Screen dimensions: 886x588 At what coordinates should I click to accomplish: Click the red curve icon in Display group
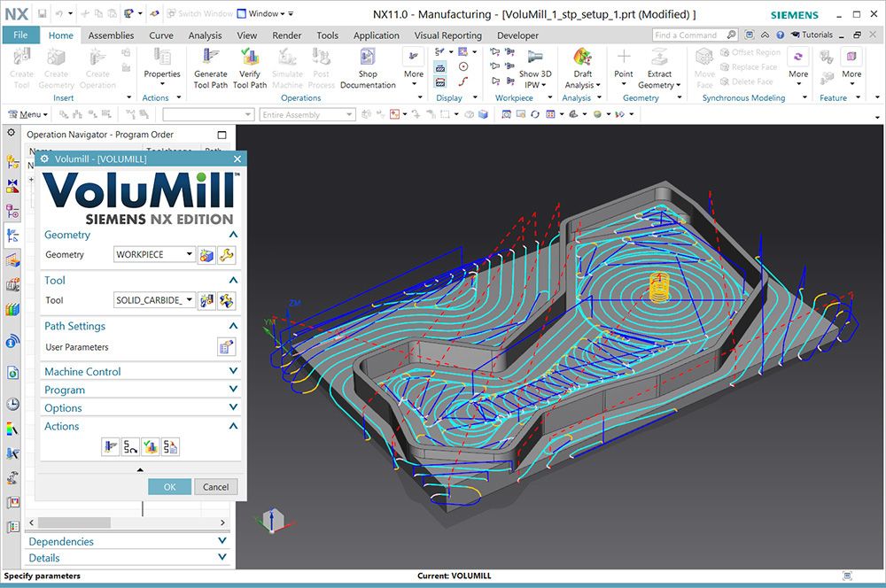(463, 81)
